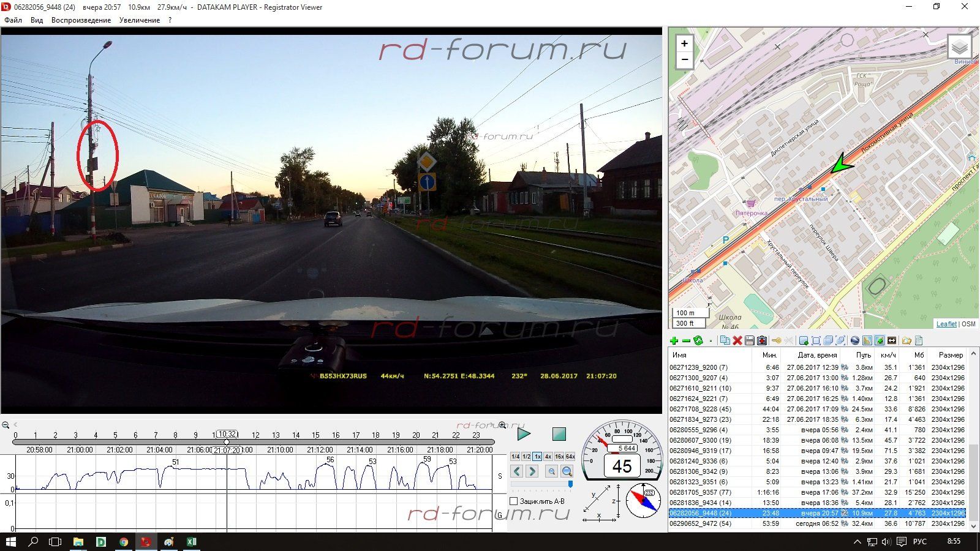Click the golden key icon in toolbar

pos(776,341)
